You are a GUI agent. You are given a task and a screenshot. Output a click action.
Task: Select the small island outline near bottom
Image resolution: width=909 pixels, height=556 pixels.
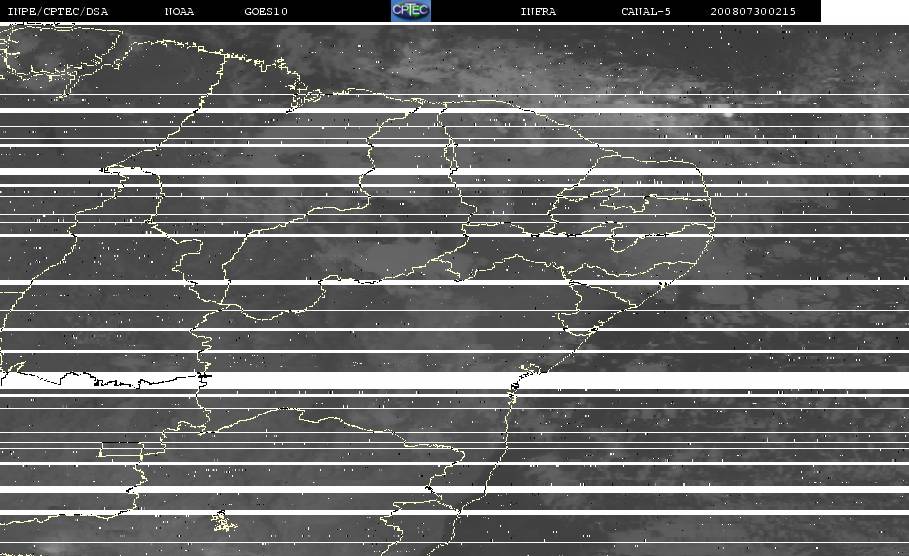click(x=224, y=521)
